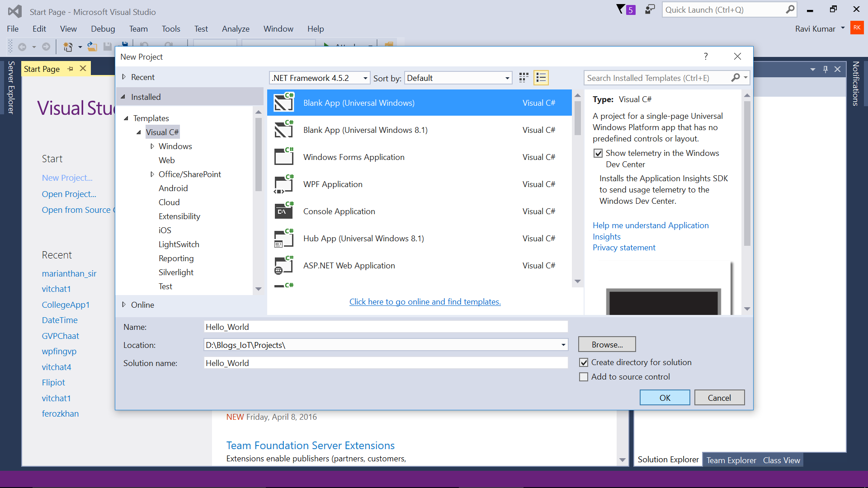This screenshot has height=488, width=868.
Task: Click the Cancel button
Action: [719, 398]
